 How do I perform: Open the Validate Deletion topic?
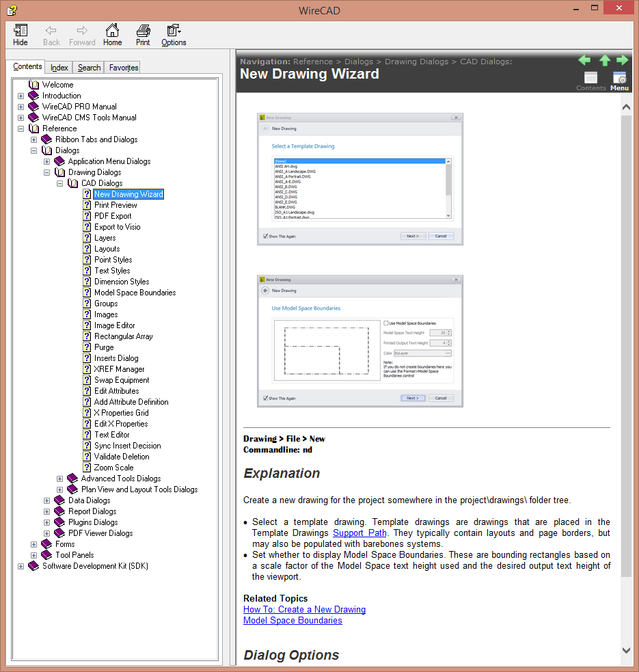pos(122,457)
